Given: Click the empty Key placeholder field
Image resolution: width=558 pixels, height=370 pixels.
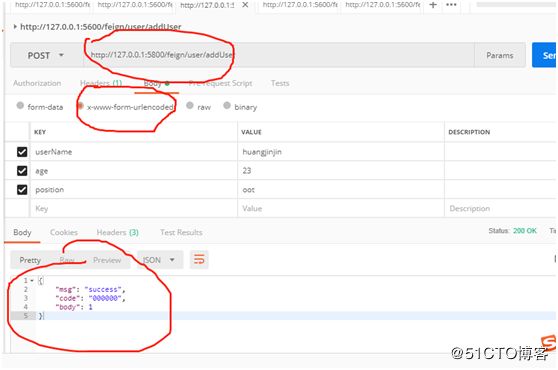Looking at the screenshot, I should pyautogui.click(x=134, y=208).
